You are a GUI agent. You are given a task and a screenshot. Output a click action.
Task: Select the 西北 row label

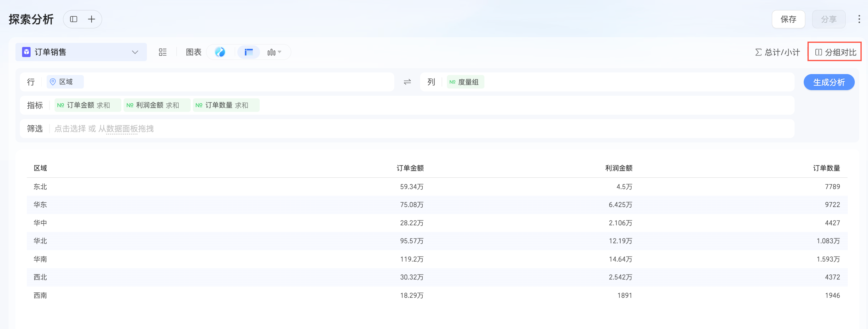point(40,277)
